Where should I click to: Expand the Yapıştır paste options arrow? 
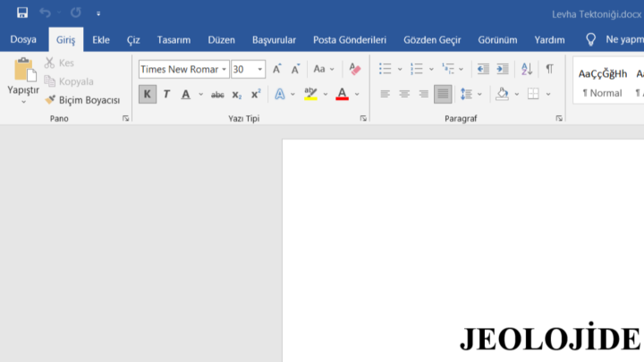(23, 102)
